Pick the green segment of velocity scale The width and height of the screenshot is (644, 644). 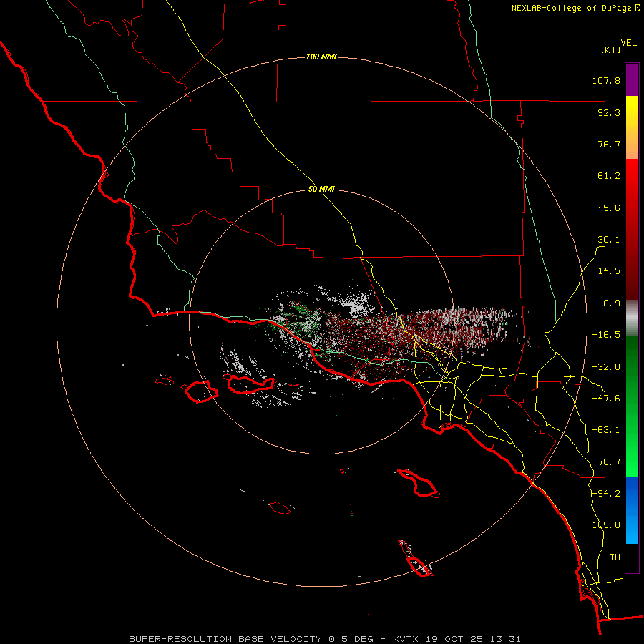point(632,406)
